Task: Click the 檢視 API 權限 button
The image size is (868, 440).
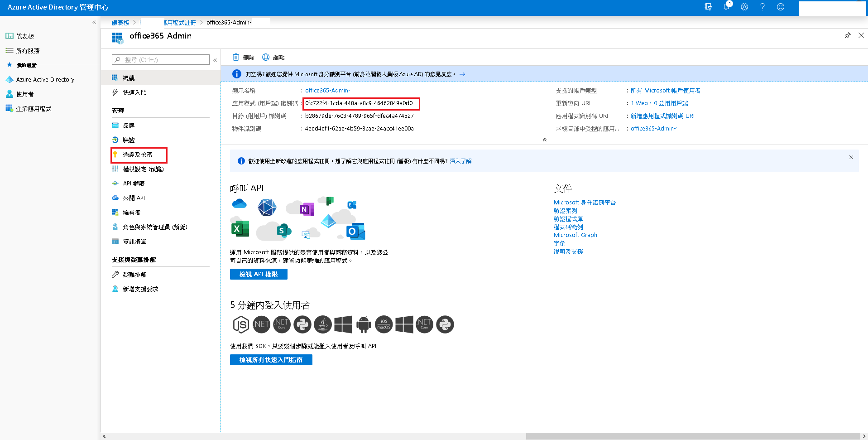Action: [259, 274]
